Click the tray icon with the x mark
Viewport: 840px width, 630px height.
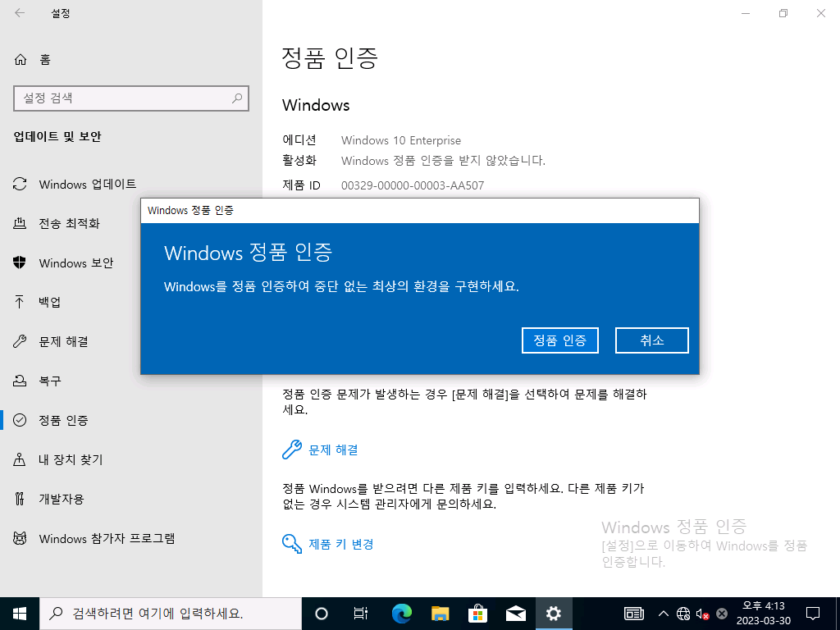(722, 614)
